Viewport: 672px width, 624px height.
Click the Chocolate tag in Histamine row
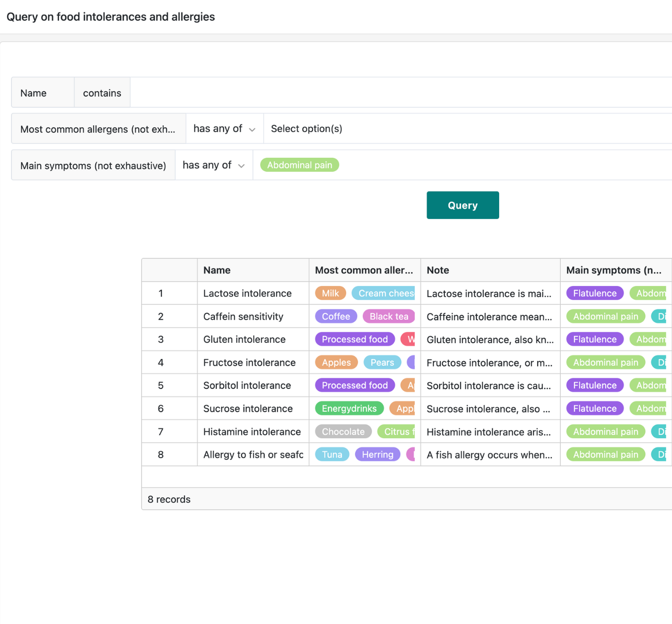tap(343, 432)
